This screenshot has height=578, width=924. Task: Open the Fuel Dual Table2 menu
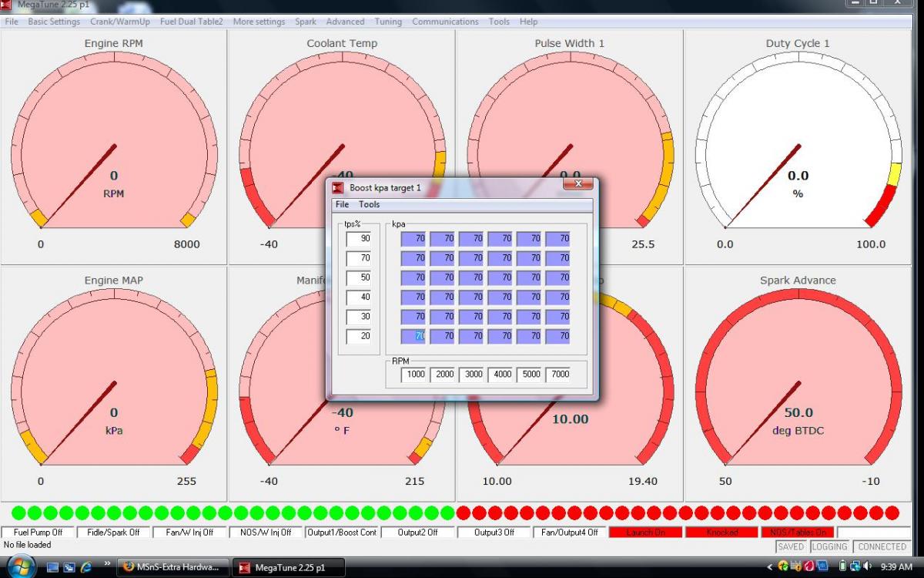point(191,22)
